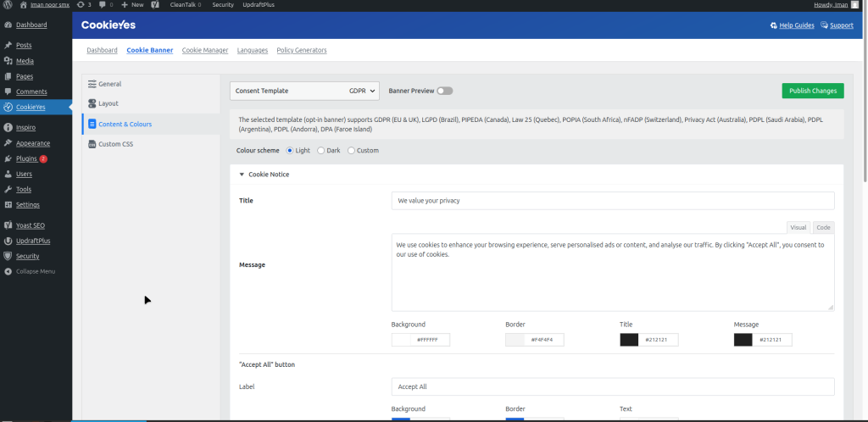Select the Dark colour scheme
This screenshot has height=422, width=868.
[x=320, y=150]
